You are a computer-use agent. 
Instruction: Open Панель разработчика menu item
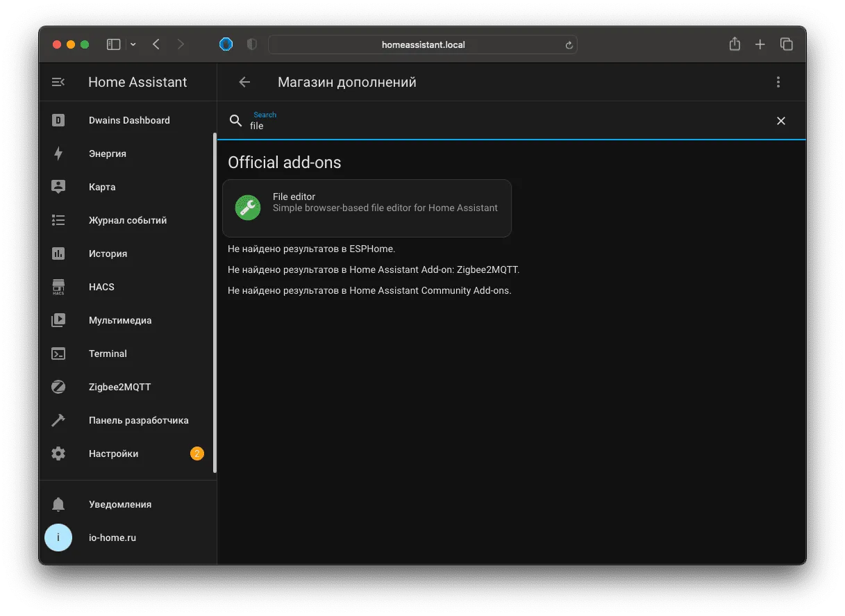[x=128, y=420]
